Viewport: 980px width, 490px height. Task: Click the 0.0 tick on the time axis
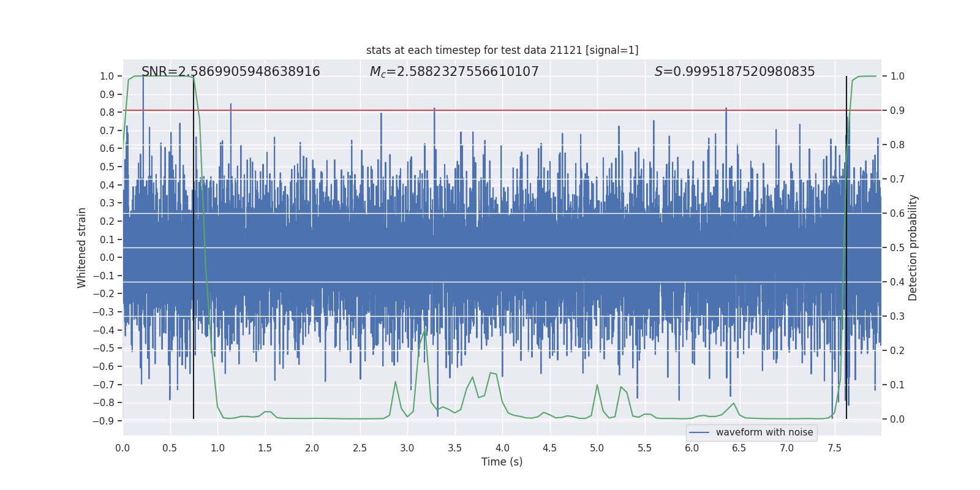[123, 448]
